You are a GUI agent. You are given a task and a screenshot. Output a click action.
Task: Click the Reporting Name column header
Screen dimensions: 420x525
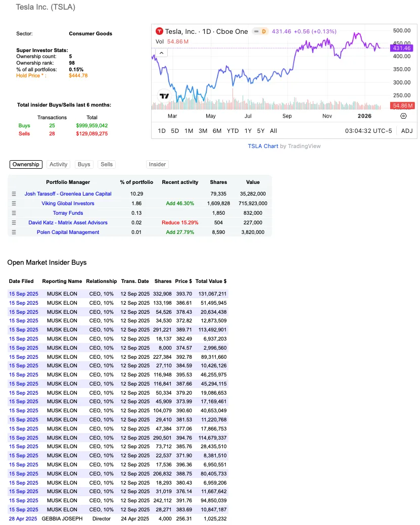point(62,281)
